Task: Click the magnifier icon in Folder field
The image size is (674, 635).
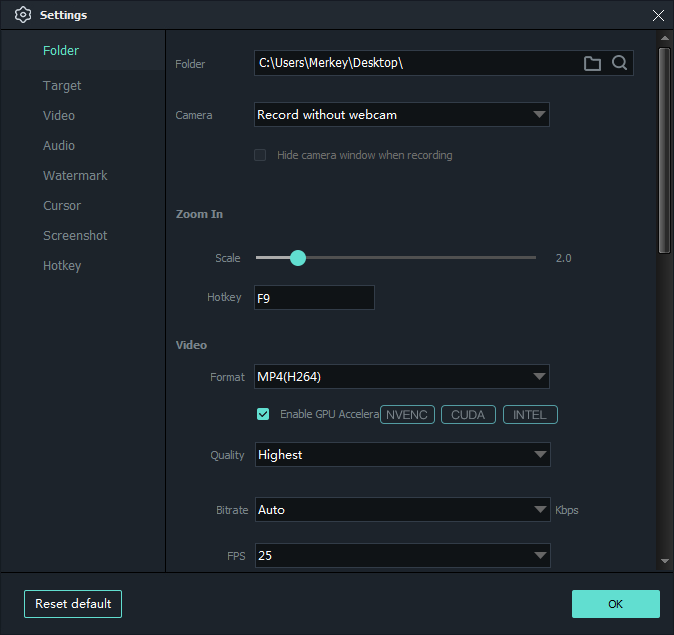Action: coord(620,64)
